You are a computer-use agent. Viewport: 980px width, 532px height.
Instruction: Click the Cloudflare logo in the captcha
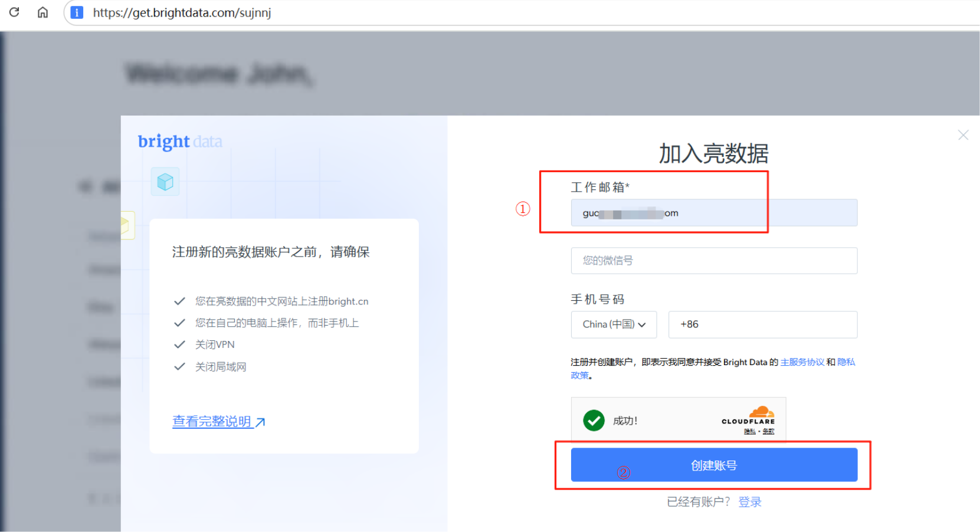[x=748, y=415]
